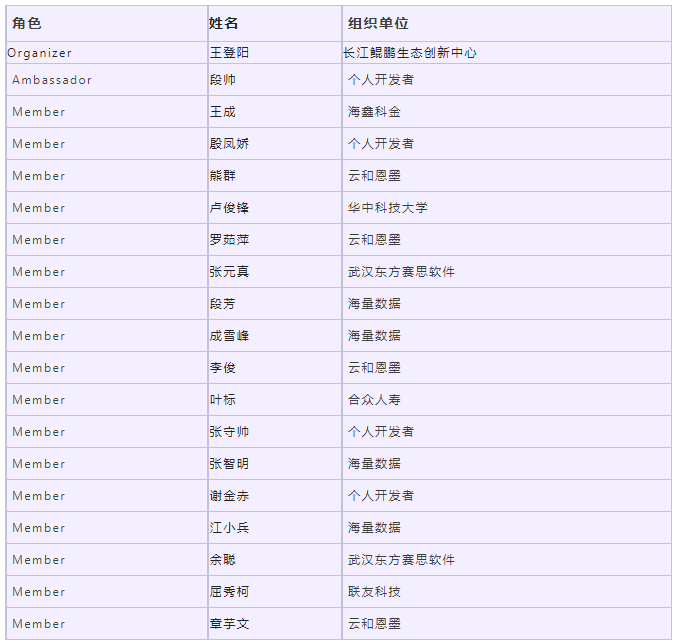Click the name 谢金赤
Viewport: 677px width, 644px height.
click(x=229, y=495)
